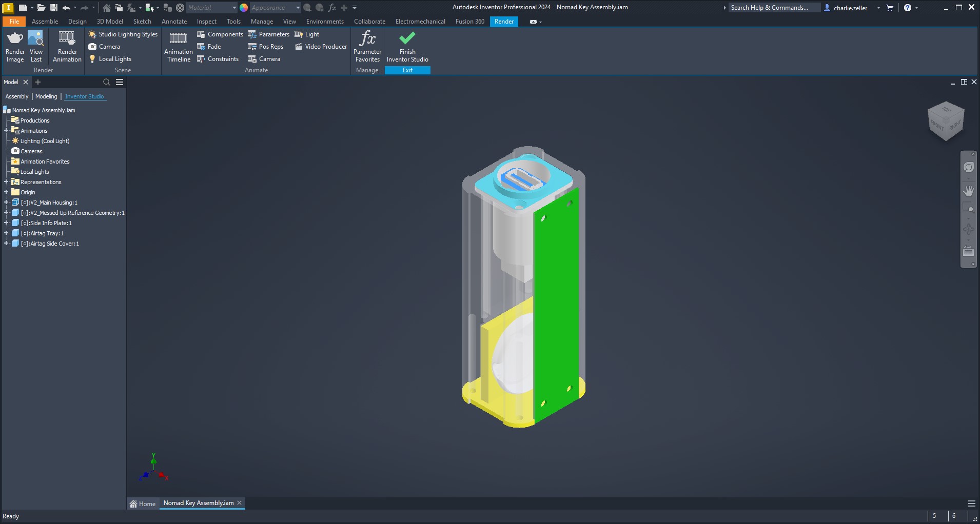Expand Airtag Side Cover:1 node
This screenshot has width=980, height=524.
pos(6,244)
